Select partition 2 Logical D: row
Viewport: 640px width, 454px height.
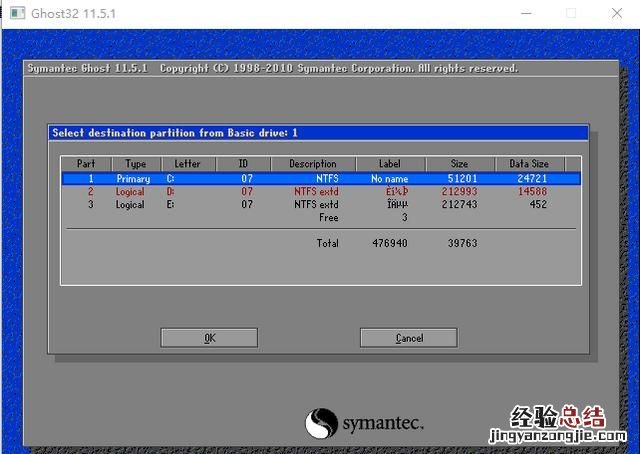point(320,191)
